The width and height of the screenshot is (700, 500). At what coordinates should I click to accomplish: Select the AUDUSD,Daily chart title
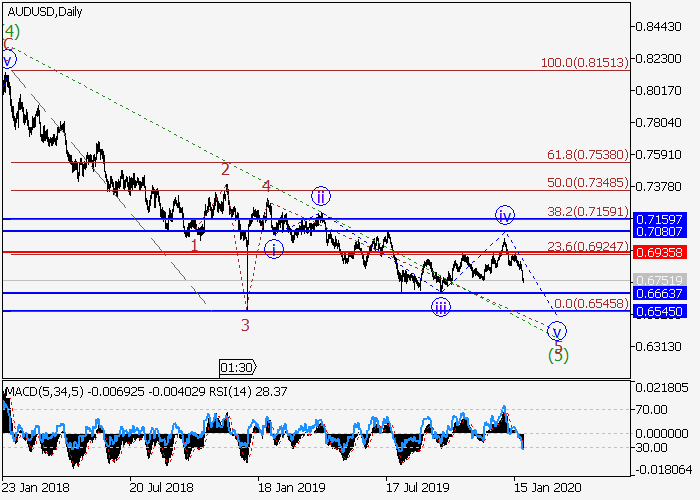tap(46, 12)
